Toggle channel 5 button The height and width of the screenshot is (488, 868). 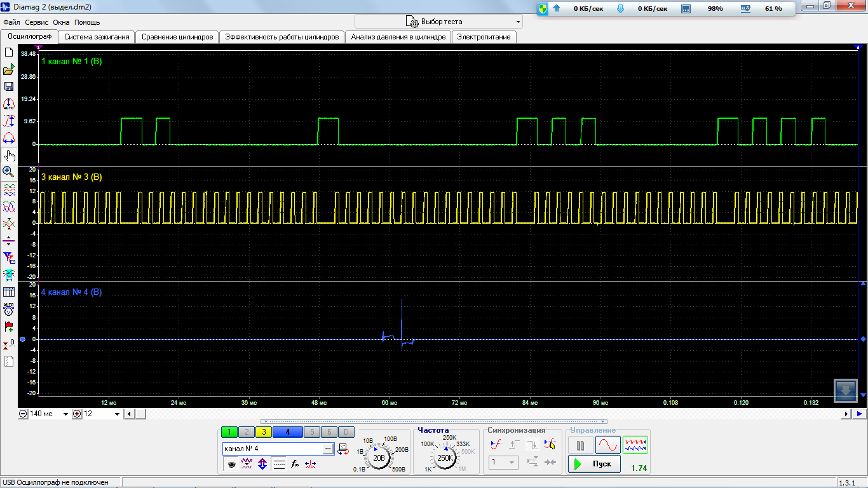(312, 432)
